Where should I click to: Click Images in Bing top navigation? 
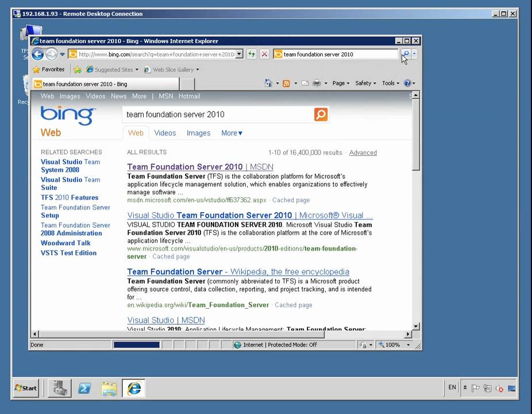pos(70,96)
